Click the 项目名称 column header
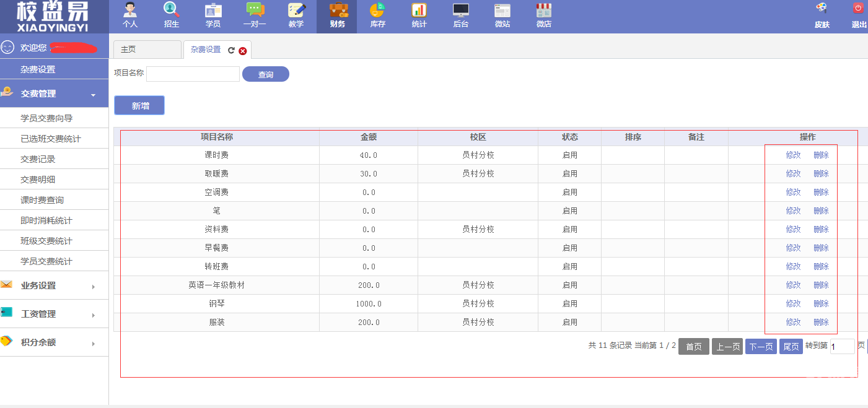Image resolution: width=868 pixels, height=408 pixels. point(217,137)
